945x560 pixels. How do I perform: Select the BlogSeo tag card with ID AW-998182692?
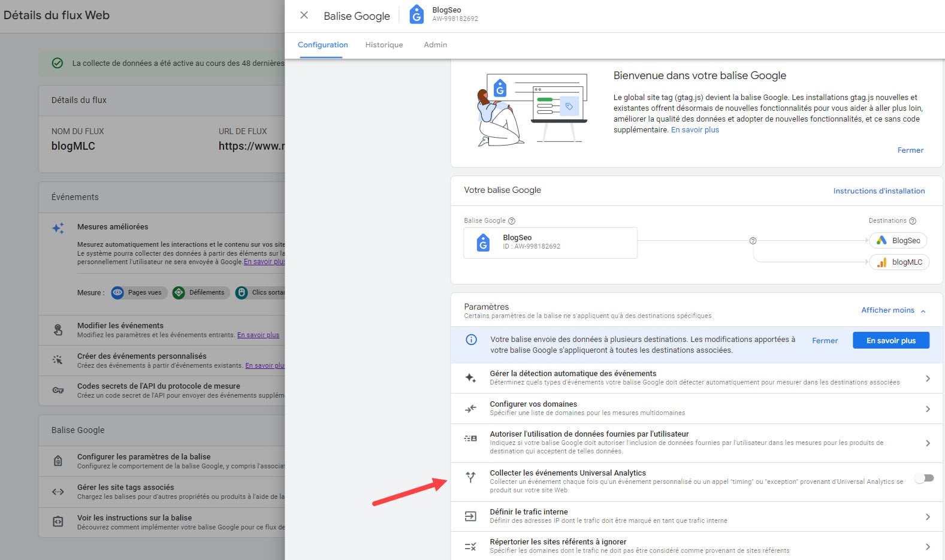coord(550,243)
